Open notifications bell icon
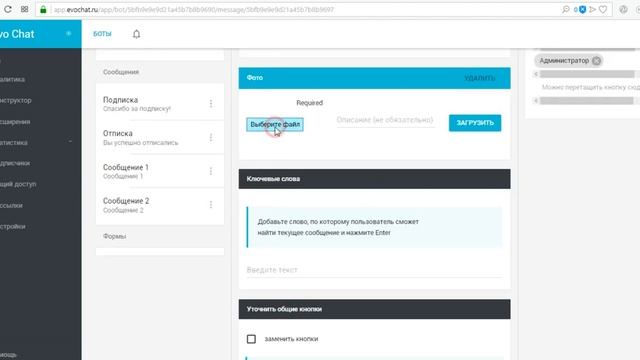 136,34
